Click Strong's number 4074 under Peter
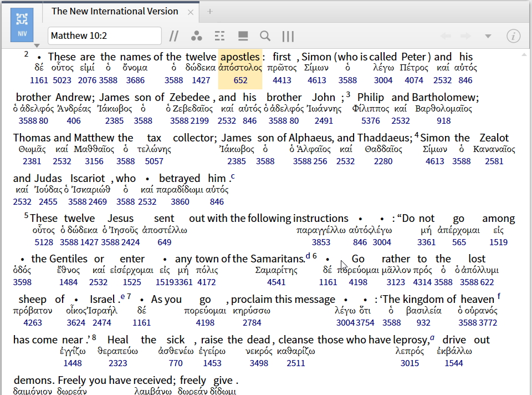The height and width of the screenshot is (395, 532). (414, 80)
